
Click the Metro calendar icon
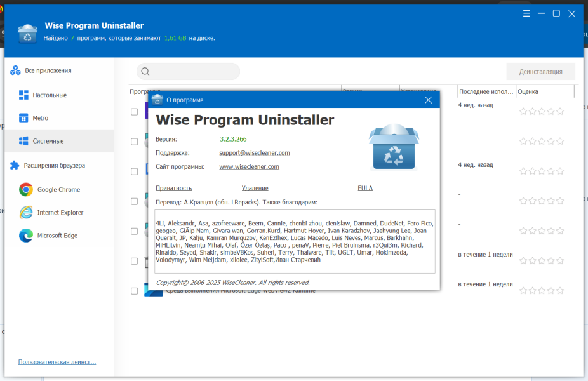[23, 117]
